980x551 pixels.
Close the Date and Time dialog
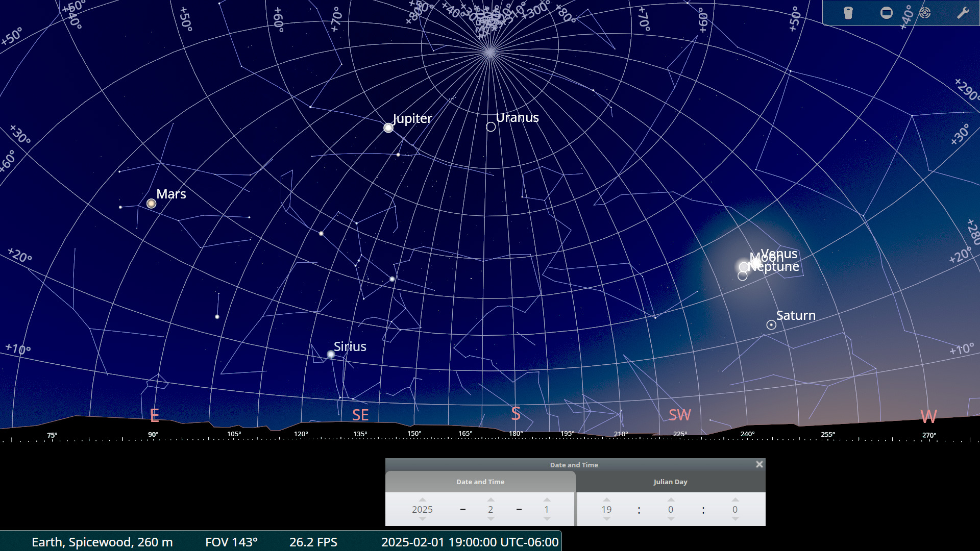(759, 464)
